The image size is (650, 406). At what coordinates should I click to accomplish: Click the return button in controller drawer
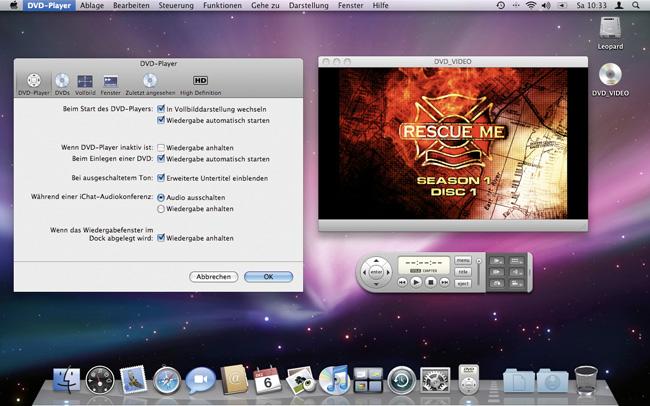pos(497,284)
